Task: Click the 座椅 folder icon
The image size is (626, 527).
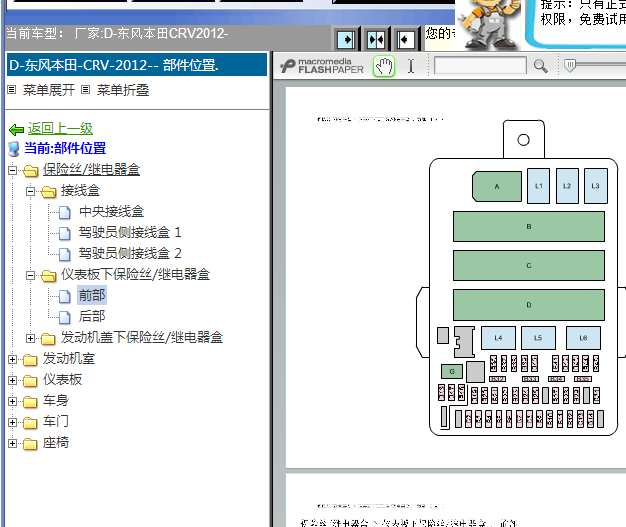Action: pyautogui.click(x=30, y=444)
